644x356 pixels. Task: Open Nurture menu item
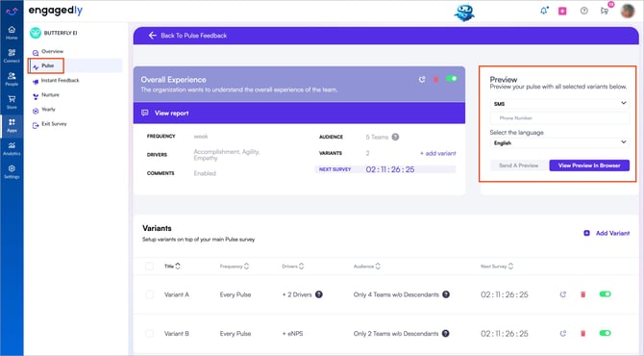[50, 95]
